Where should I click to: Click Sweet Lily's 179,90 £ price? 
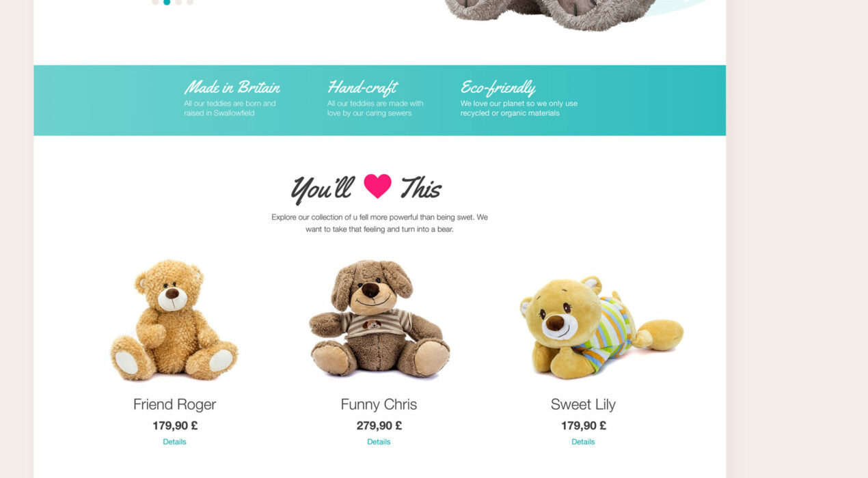tap(583, 425)
